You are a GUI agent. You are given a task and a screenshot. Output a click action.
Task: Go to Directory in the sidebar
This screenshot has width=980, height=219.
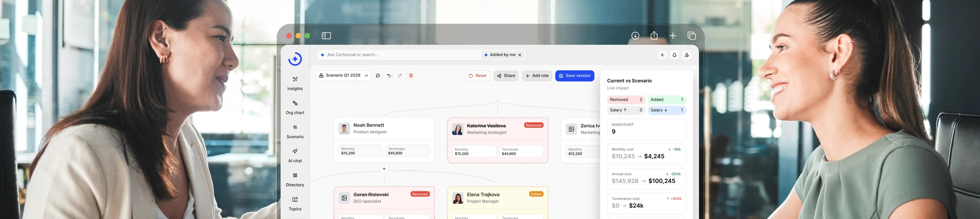pyautogui.click(x=295, y=180)
